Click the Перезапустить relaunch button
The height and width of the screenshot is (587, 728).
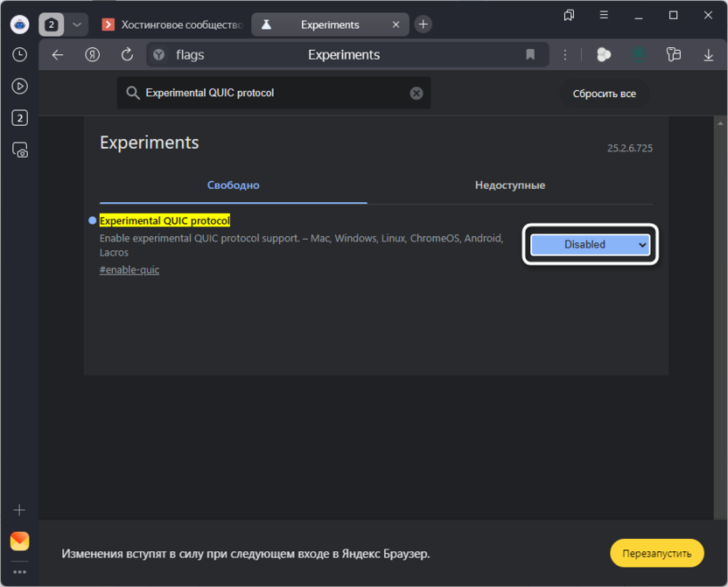[656, 553]
